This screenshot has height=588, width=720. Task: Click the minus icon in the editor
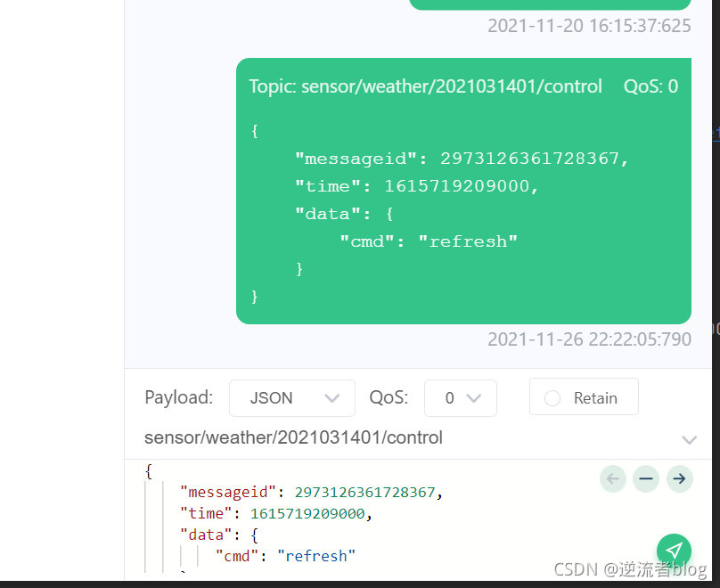(646, 478)
